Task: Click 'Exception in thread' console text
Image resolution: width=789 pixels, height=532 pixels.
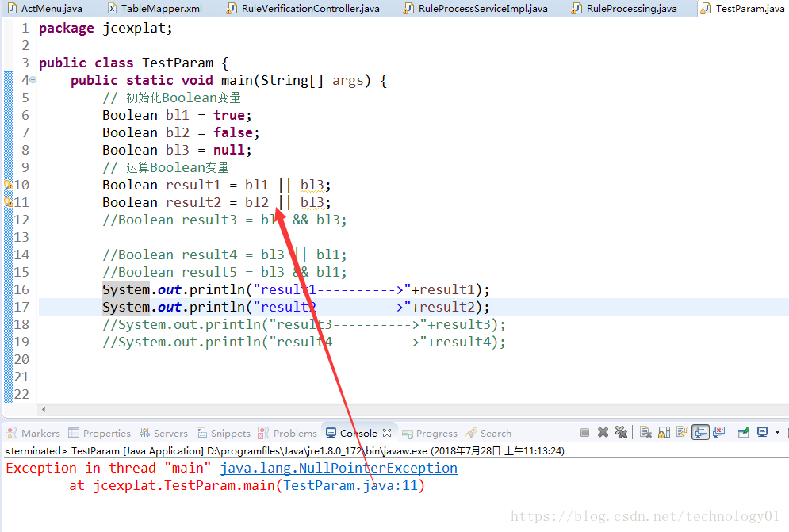Action: coord(81,468)
